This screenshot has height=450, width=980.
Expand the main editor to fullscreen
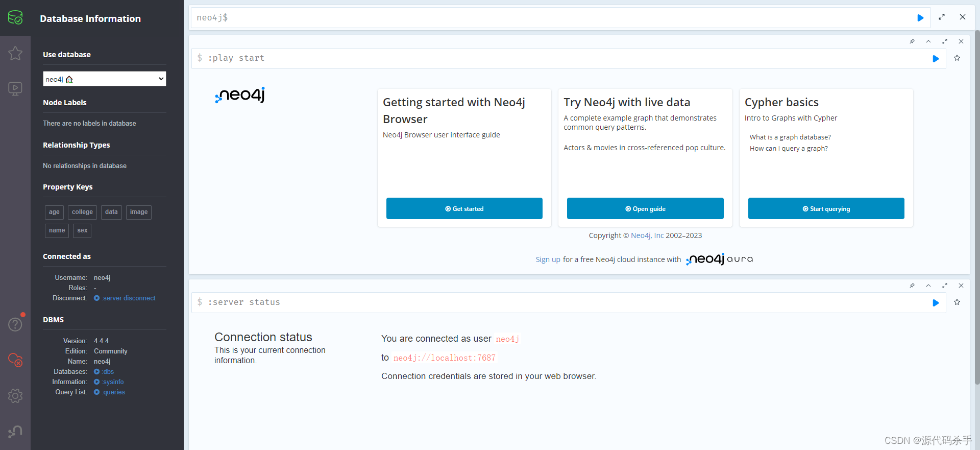[x=942, y=17]
